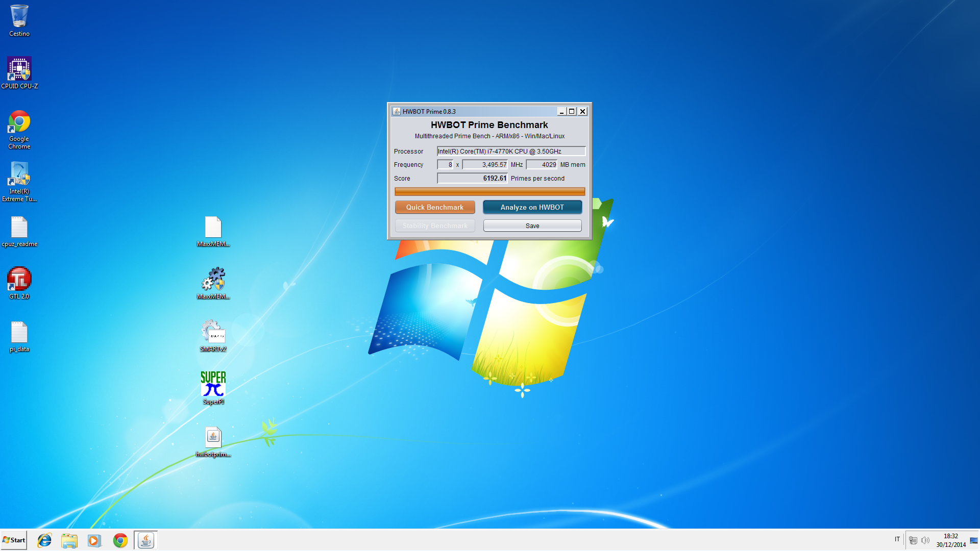The width and height of the screenshot is (980, 551).
Task: Close the HWBOT Prime window
Action: [x=582, y=111]
